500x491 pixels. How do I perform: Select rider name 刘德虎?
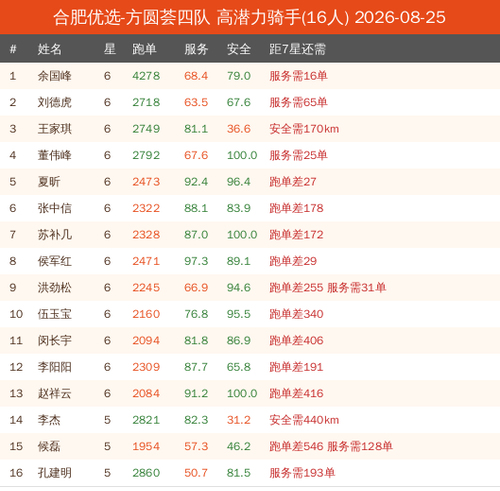point(55,102)
